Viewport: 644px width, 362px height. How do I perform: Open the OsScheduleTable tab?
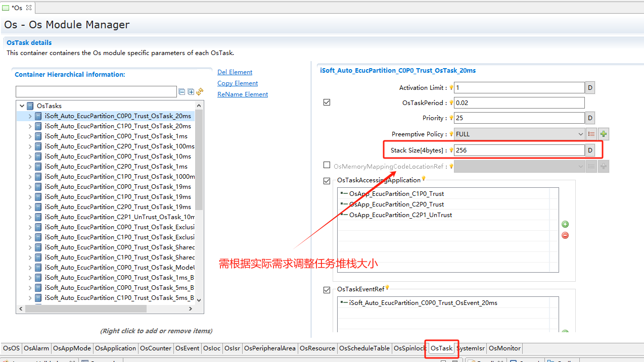pos(364,348)
